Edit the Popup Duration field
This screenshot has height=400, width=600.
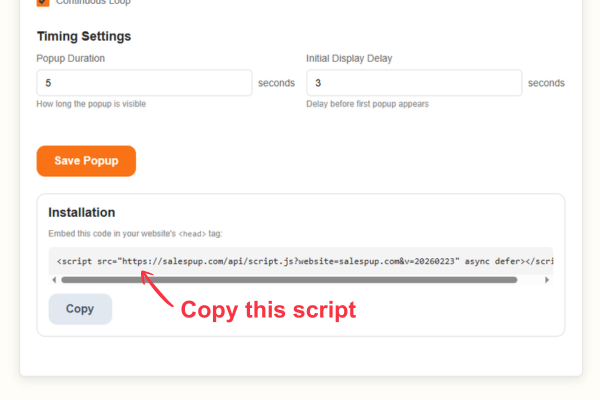tap(144, 83)
